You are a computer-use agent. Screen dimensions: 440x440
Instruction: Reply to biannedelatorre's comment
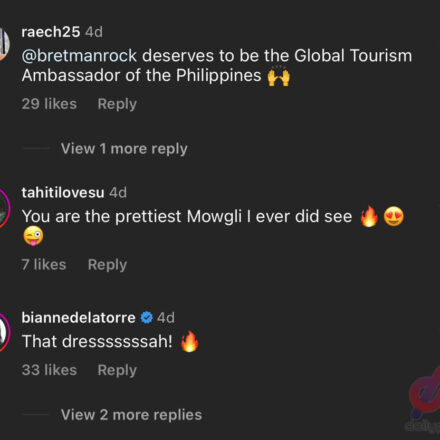click(117, 370)
